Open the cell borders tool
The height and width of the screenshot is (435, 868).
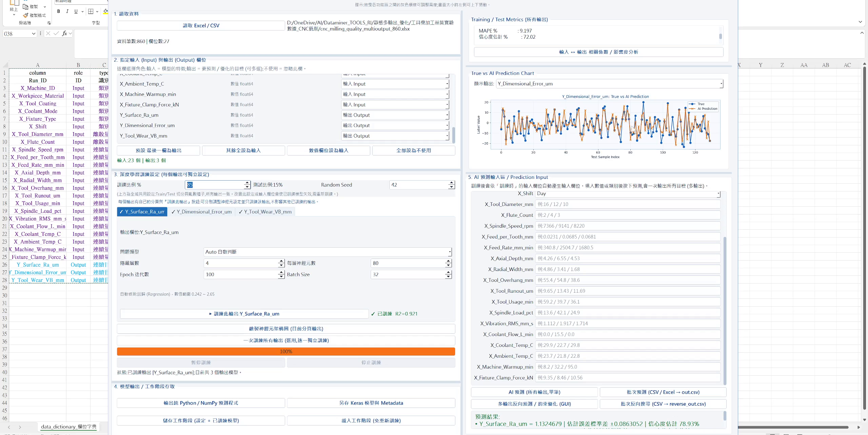(91, 12)
